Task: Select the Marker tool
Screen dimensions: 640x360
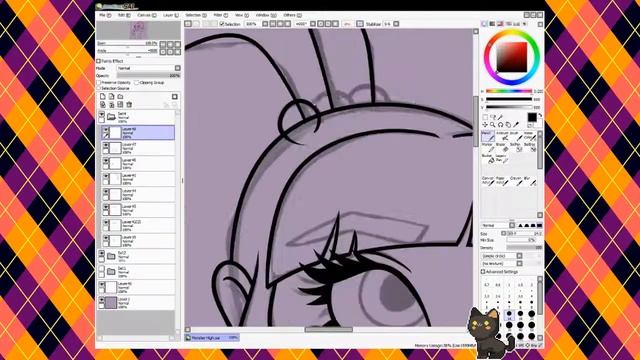Action: click(488, 147)
